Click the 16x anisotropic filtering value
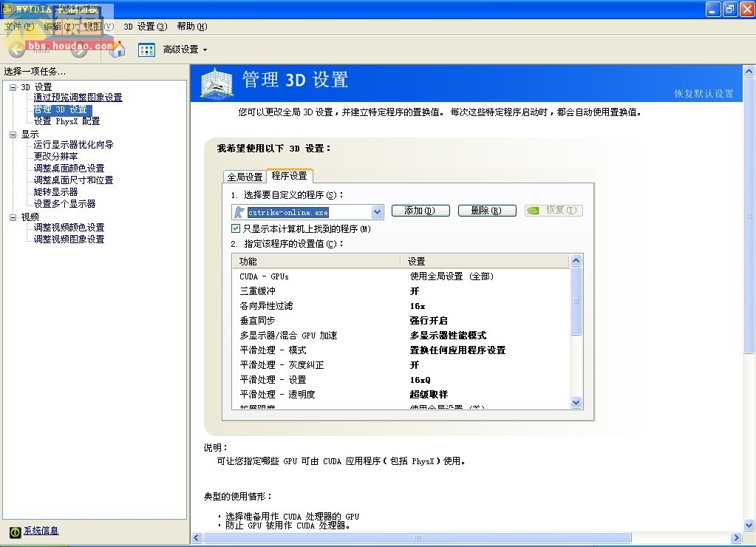This screenshot has height=547, width=756. point(418,306)
